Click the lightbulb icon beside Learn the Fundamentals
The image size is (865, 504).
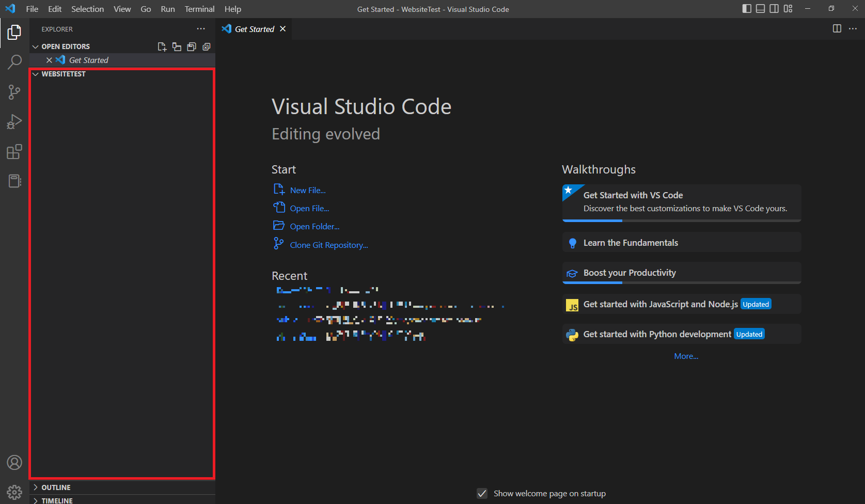(x=572, y=243)
